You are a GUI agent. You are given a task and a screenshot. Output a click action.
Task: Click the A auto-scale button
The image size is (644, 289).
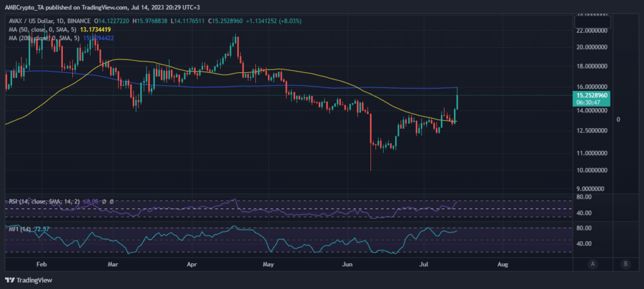593,264
